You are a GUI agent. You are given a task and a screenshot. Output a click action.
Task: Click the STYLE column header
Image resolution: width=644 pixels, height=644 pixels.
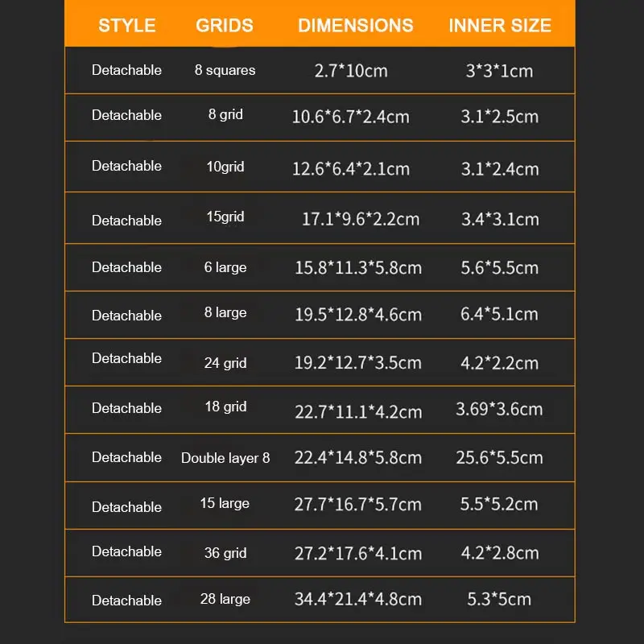(127, 26)
